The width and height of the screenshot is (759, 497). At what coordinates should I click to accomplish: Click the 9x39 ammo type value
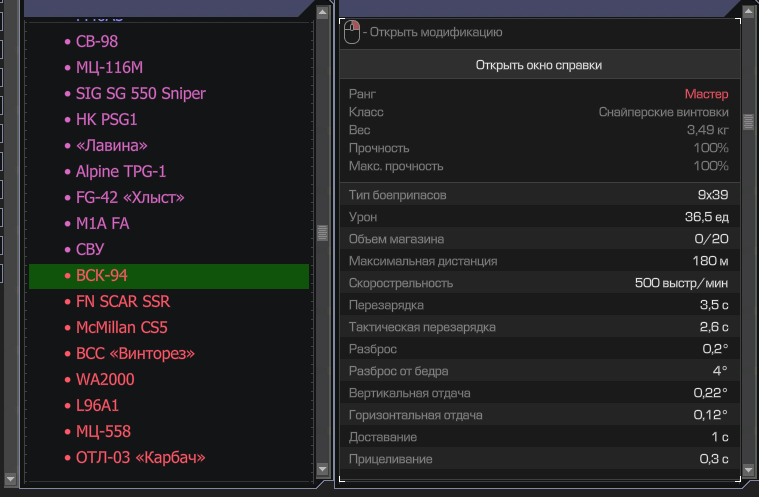click(713, 195)
